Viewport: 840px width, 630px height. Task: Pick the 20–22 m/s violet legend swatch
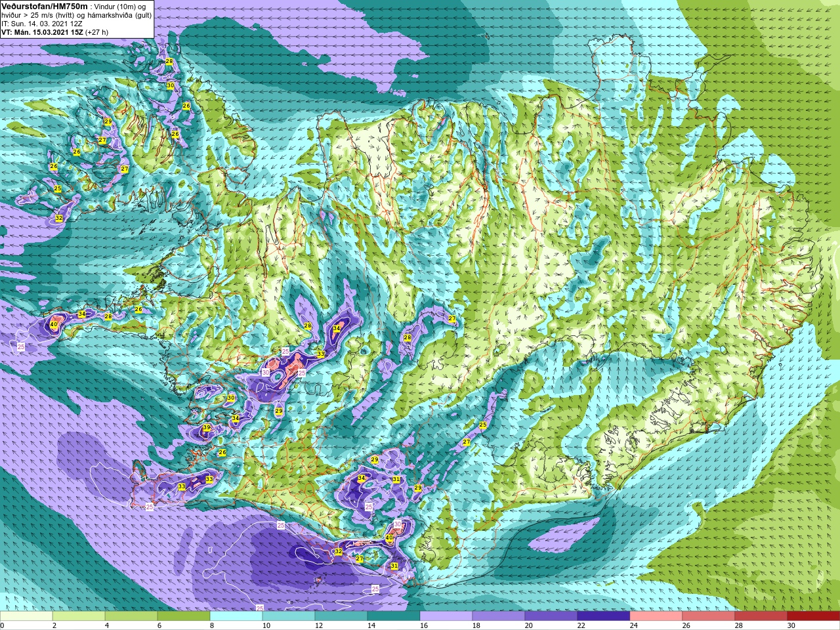pos(551,616)
